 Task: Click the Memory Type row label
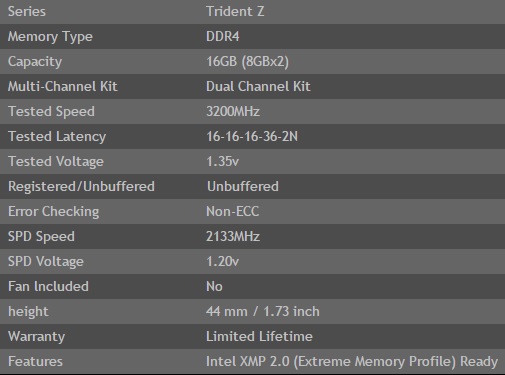click(50, 37)
